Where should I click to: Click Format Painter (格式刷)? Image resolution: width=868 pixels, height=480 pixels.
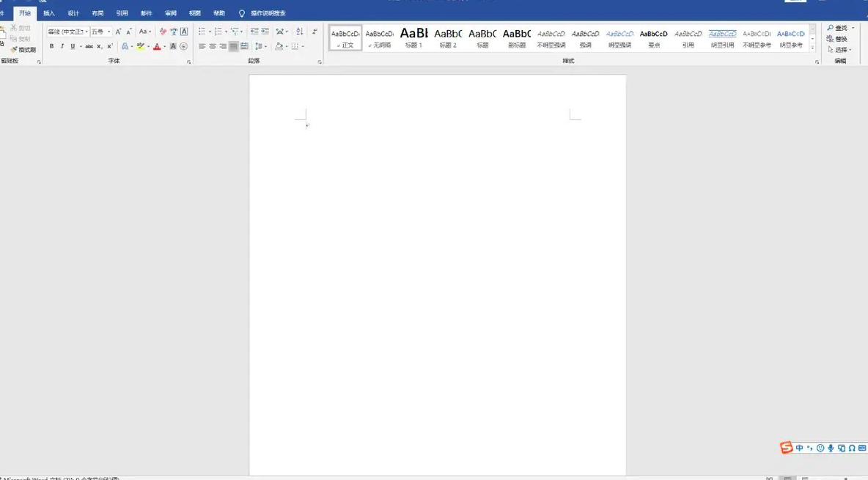(x=23, y=50)
